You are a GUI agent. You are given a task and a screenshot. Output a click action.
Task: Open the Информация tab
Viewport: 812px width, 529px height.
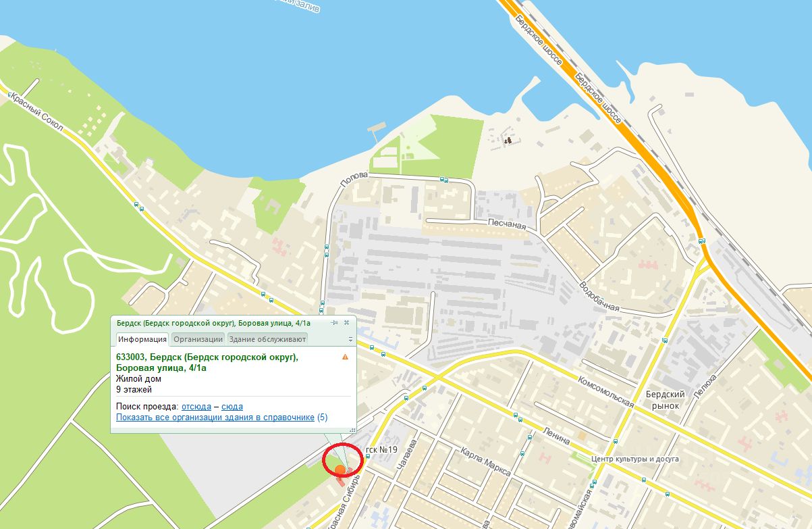(x=142, y=339)
